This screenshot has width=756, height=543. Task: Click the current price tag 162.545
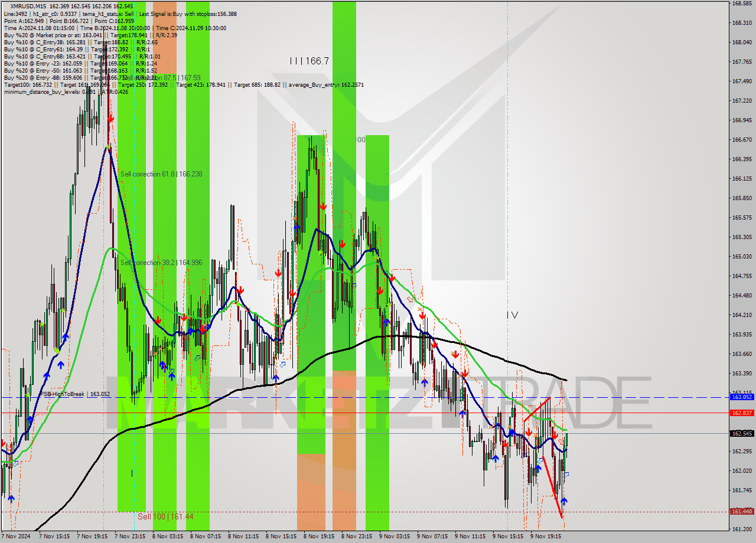[x=742, y=433]
